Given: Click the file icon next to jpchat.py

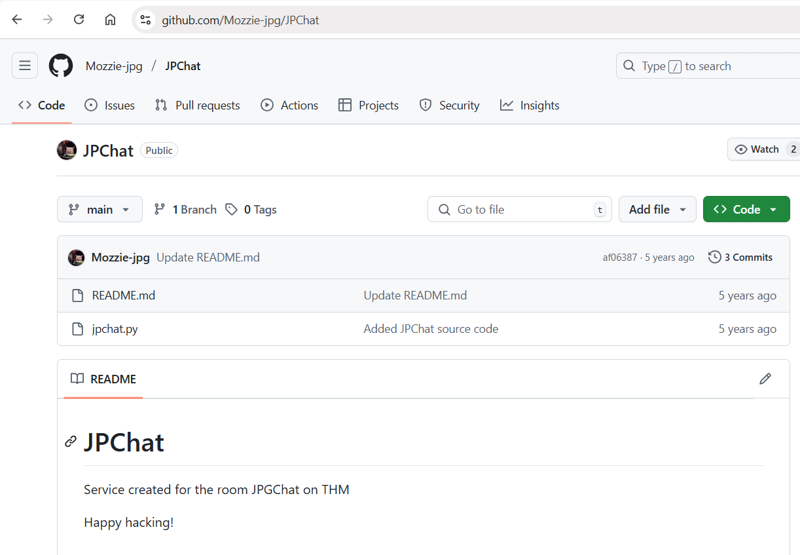Looking at the screenshot, I should [78, 329].
